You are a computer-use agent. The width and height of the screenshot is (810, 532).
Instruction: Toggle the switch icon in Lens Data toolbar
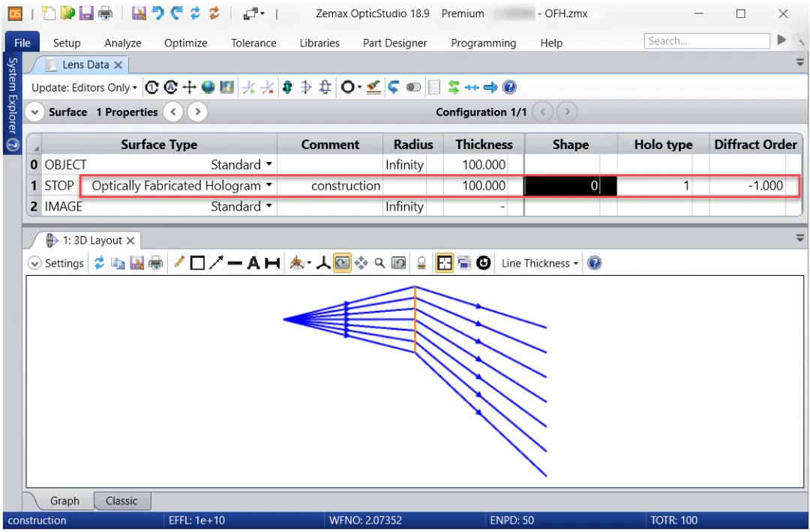414,88
